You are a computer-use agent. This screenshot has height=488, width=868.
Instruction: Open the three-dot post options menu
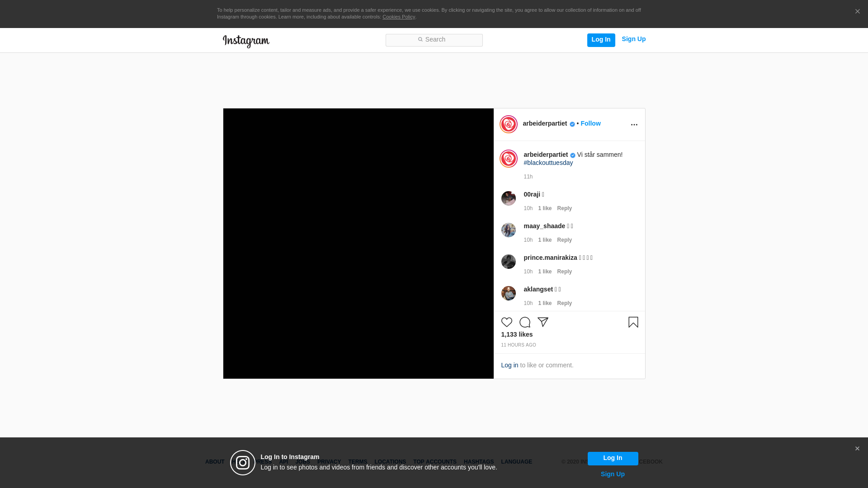point(634,125)
